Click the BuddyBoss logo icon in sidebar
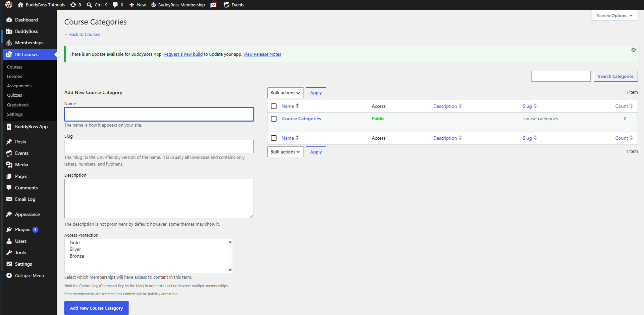Viewport: 644px width, 315px height. [9, 31]
